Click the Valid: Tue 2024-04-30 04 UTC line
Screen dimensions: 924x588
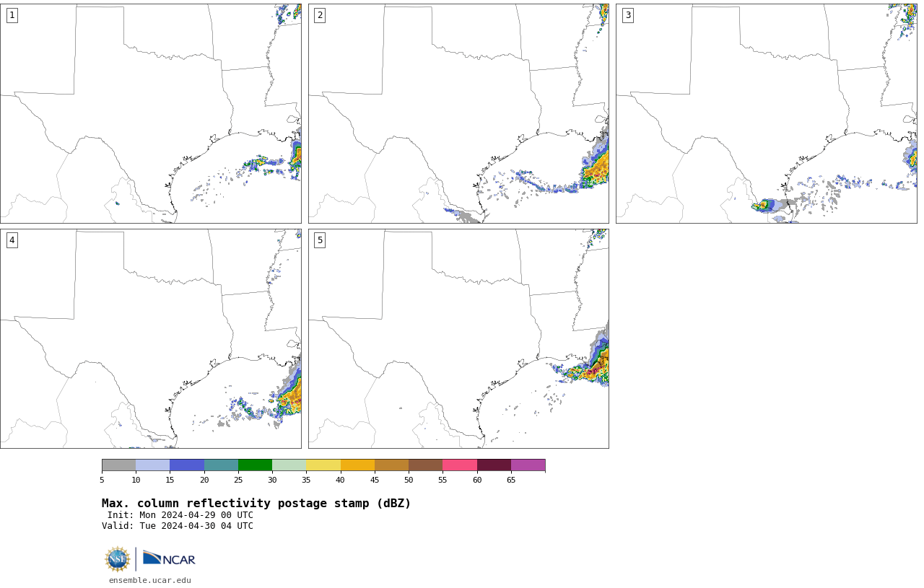click(178, 526)
